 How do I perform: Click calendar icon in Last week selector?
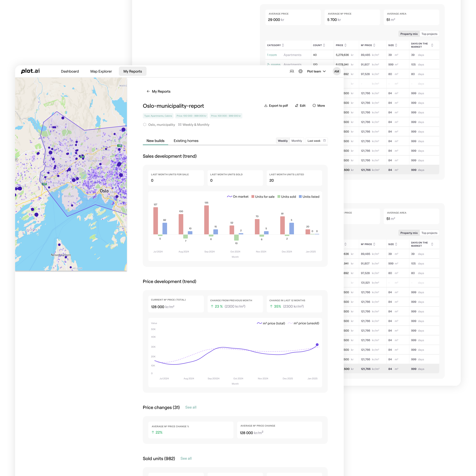point(324,141)
